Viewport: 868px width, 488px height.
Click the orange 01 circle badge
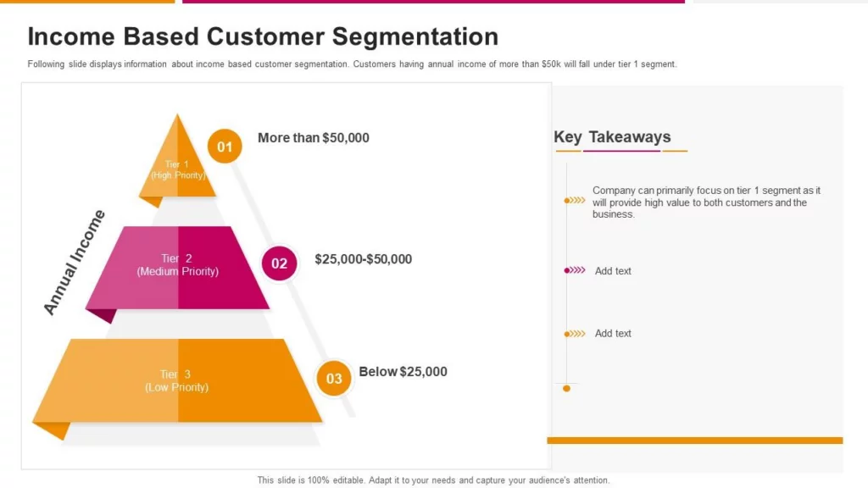click(224, 147)
